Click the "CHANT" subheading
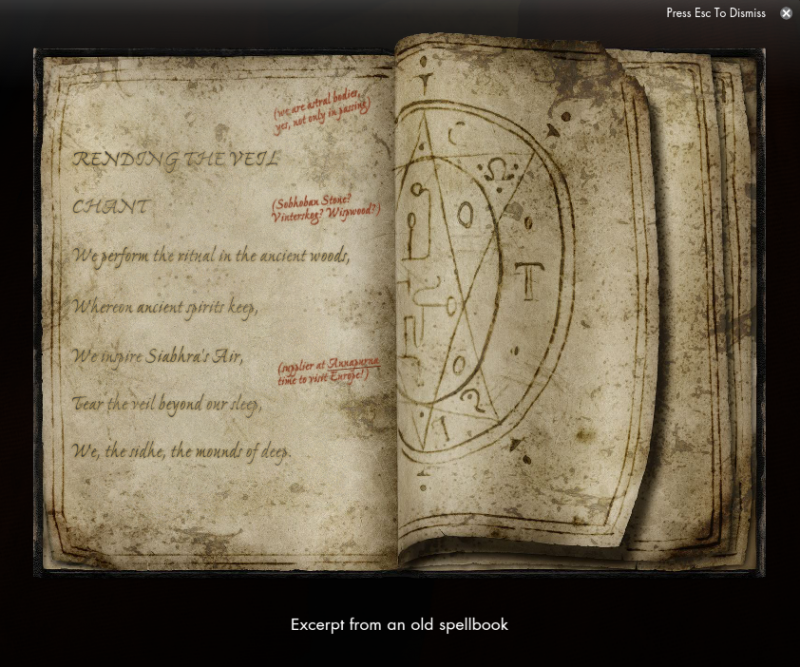Screen dimensions: 800x667 110,207
